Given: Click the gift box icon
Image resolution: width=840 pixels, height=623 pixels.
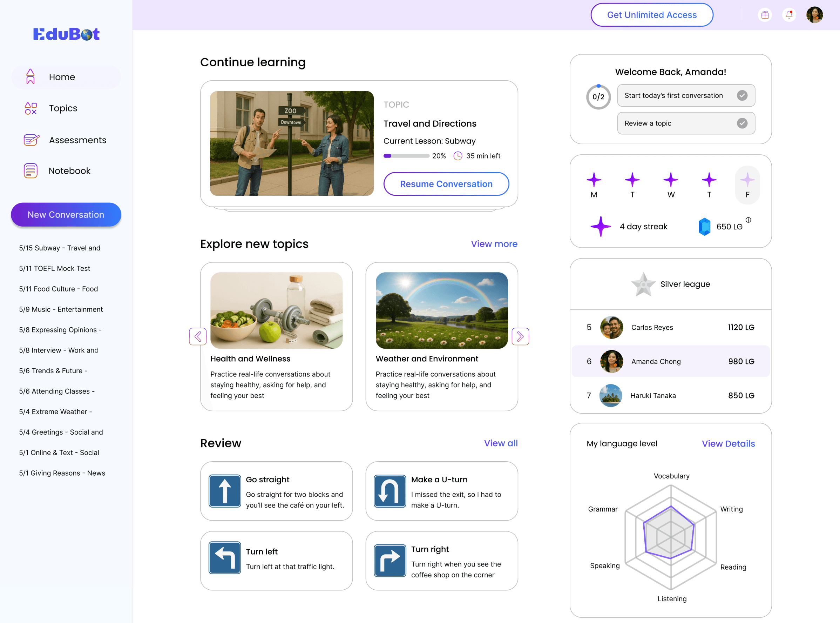Looking at the screenshot, I should tap(765, 15).
